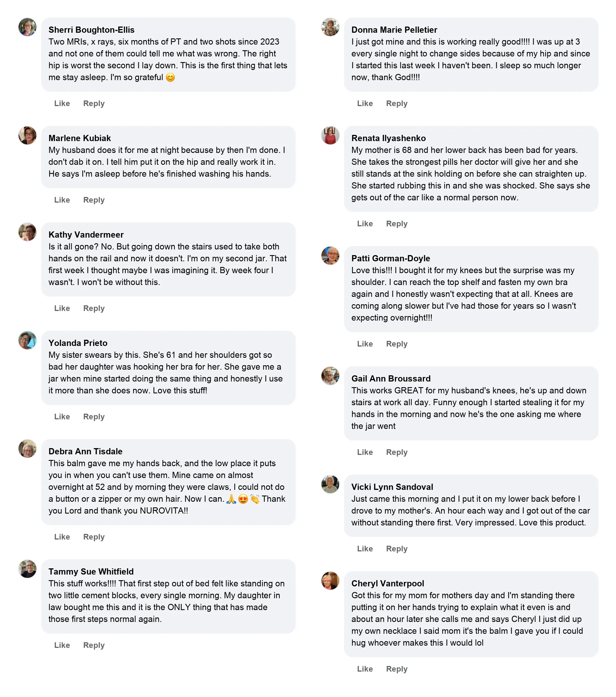Open Sherri Boughton-Ellis's profile picture
The width and height of the screenshot is (616, 697).
tap(27, 27)
